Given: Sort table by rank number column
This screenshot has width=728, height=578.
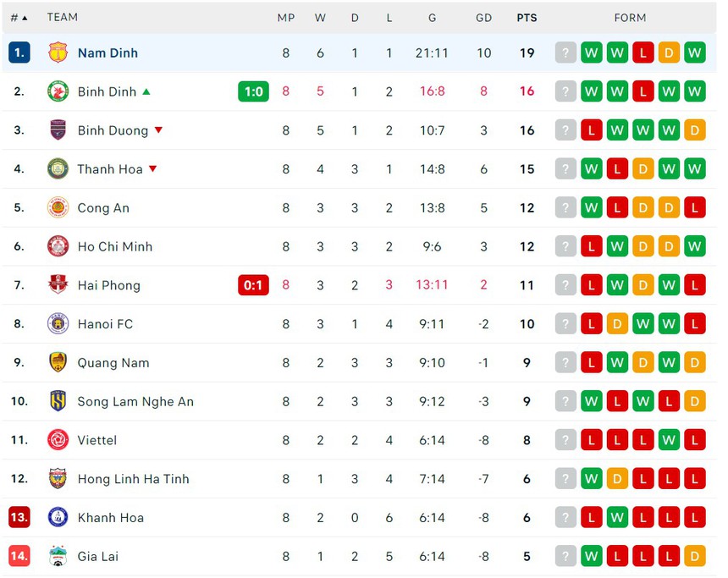Looking at the screenshot, I should click(19, 17).
